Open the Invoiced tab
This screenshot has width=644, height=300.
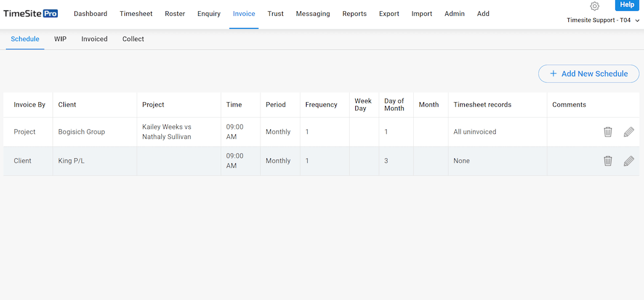click(94, 39)
